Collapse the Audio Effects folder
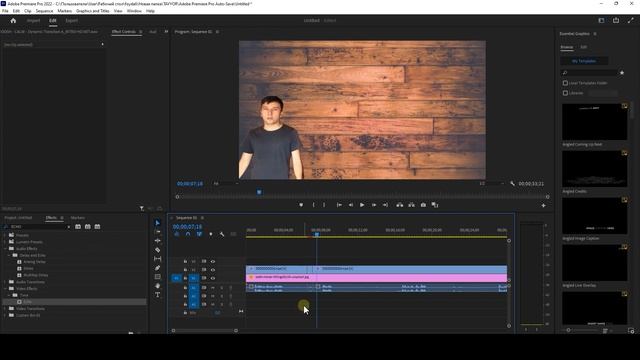Viewport: 640px width, 360px height. [5, 249]
